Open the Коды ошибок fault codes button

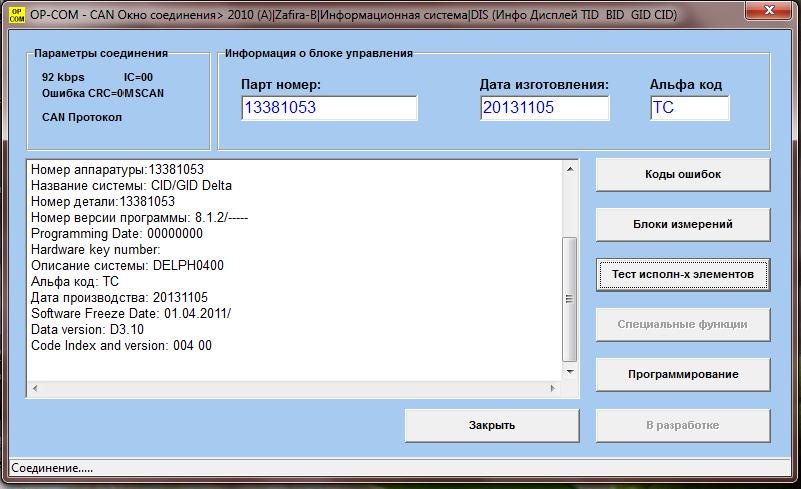(x=682, y=175)
